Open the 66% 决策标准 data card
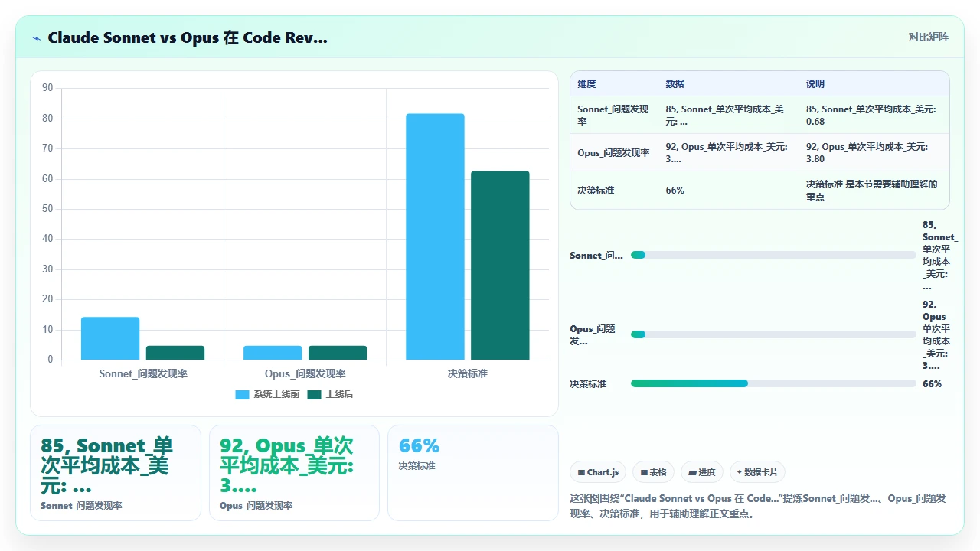The image size is (980, 551). pos(473,473)
